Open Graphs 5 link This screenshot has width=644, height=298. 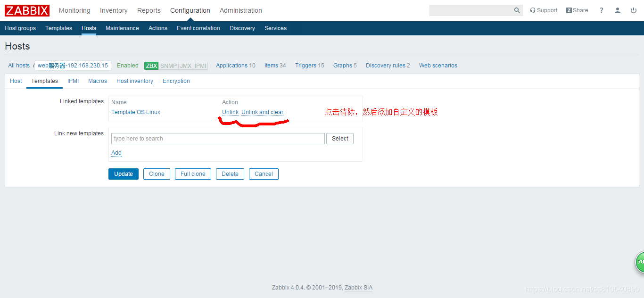345,66
